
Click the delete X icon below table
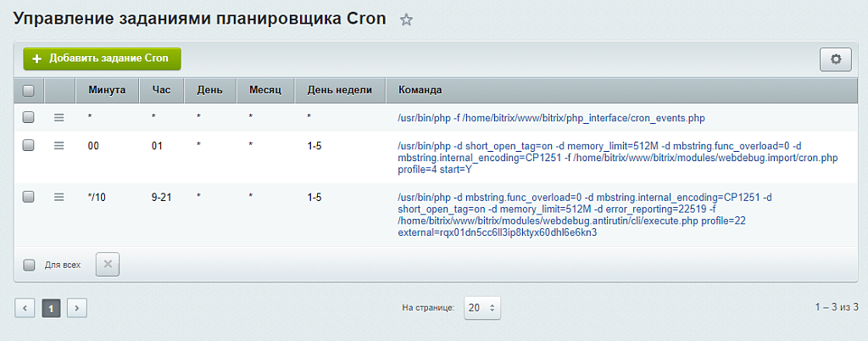[108, 265]
